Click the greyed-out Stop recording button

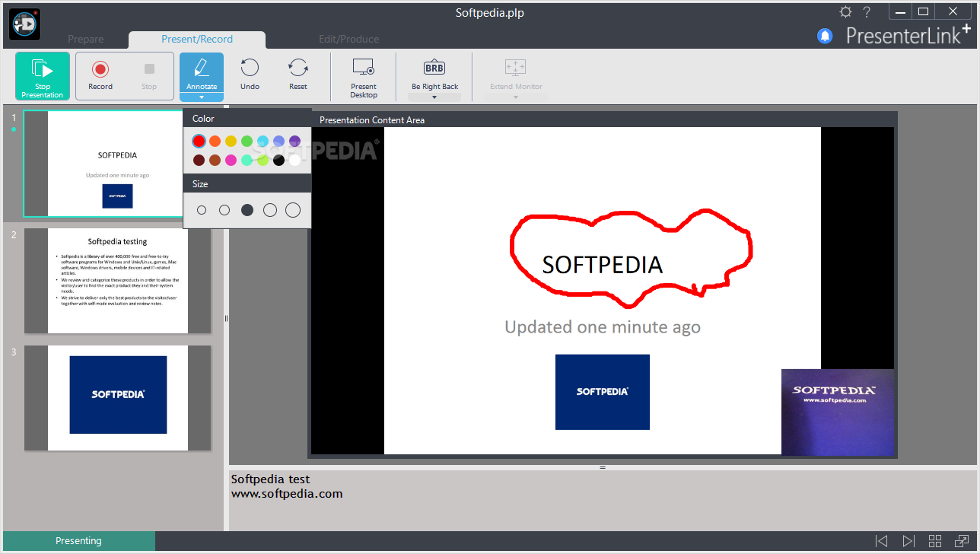click(x=149, y=76)
